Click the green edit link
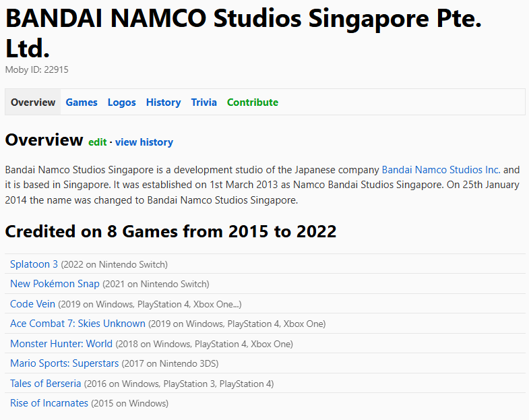 coord(98,142)
